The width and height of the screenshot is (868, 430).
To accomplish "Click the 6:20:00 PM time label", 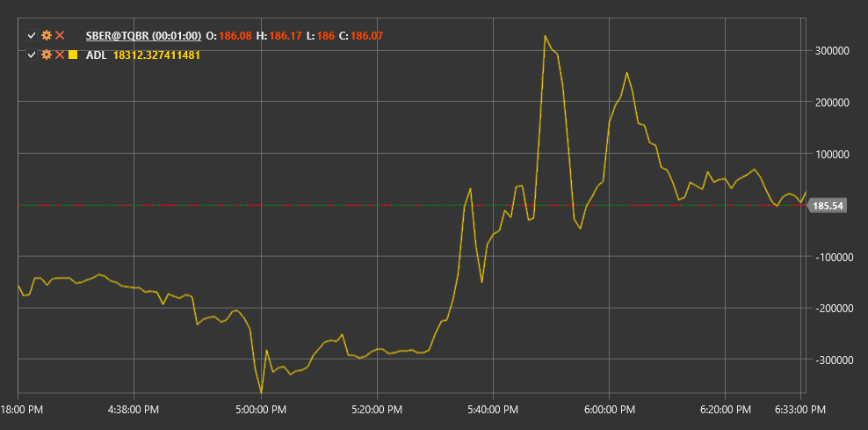I will pos(725,410).
